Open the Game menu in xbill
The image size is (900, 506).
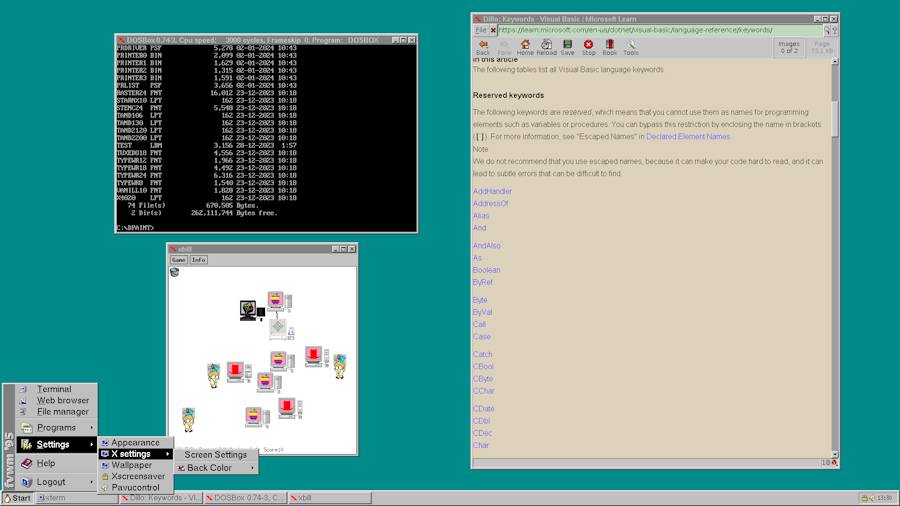[x=179, y=260]
